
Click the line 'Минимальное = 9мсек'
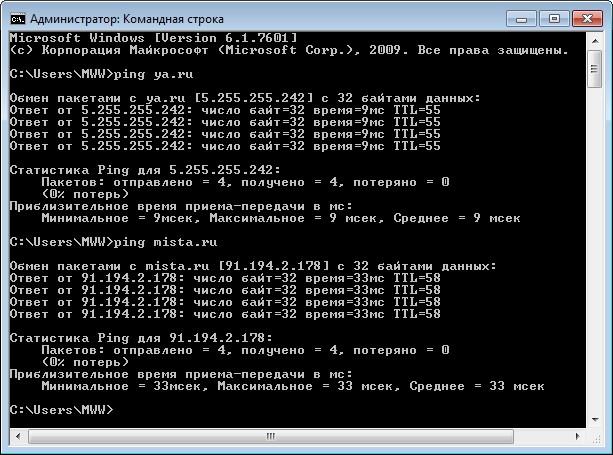tap(281, 218)
